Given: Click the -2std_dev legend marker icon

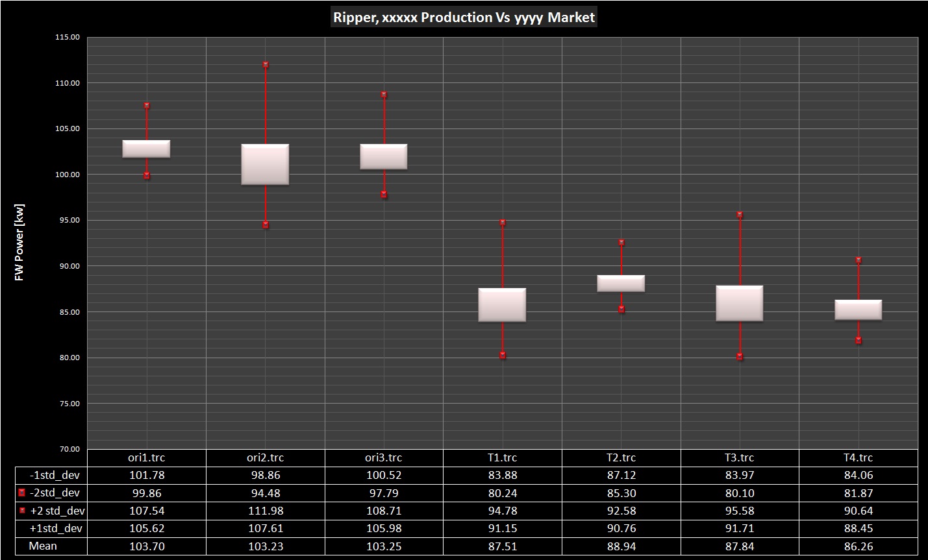Looking at the screenshot, I should [x=22, y=493].
